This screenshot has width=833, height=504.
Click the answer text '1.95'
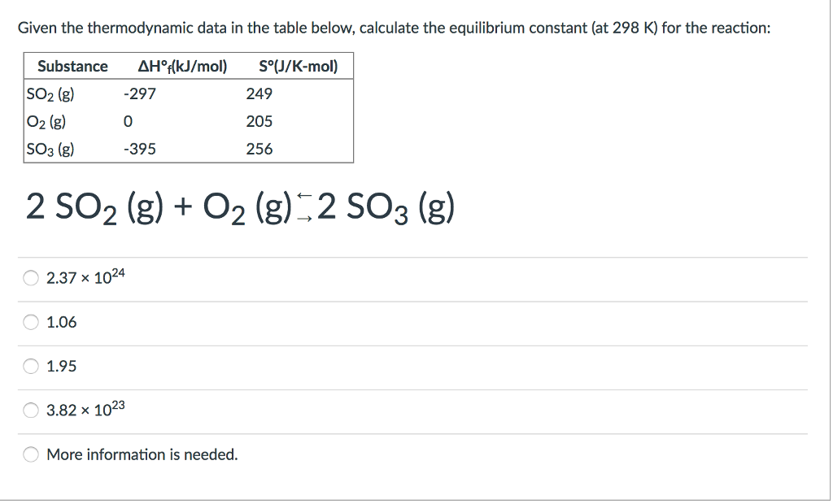[62, 366]
